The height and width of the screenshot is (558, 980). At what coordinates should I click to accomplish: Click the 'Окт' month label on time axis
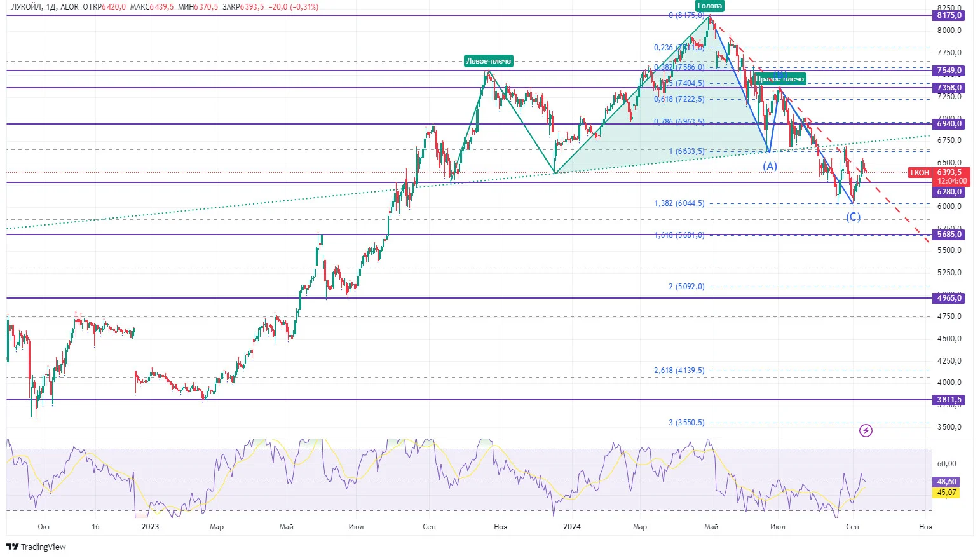[44, 527]
